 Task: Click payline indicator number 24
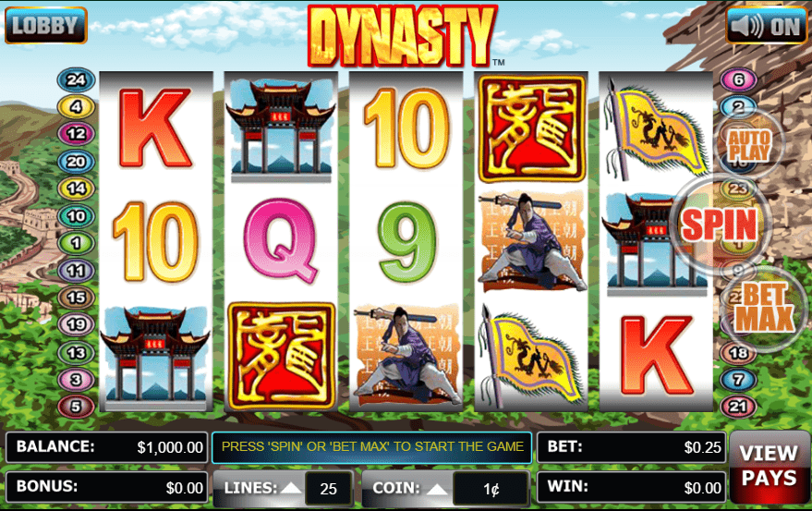[x=76, y=79]
